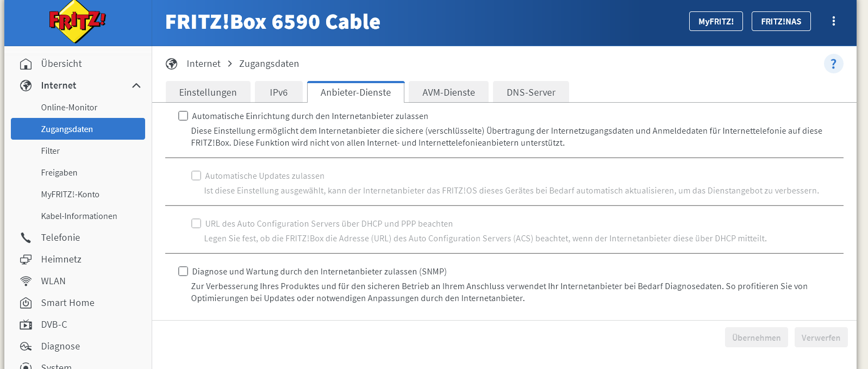Open the three-dot options menu

pyautogui.click(x=833, y=21)
